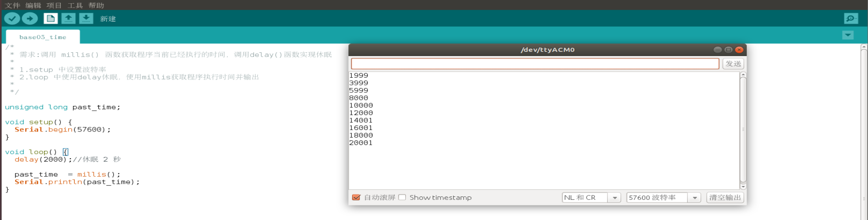This screenshot has width=868, height=220.
Task: Click the Upload arrow icon
Action: pos(30,18)
